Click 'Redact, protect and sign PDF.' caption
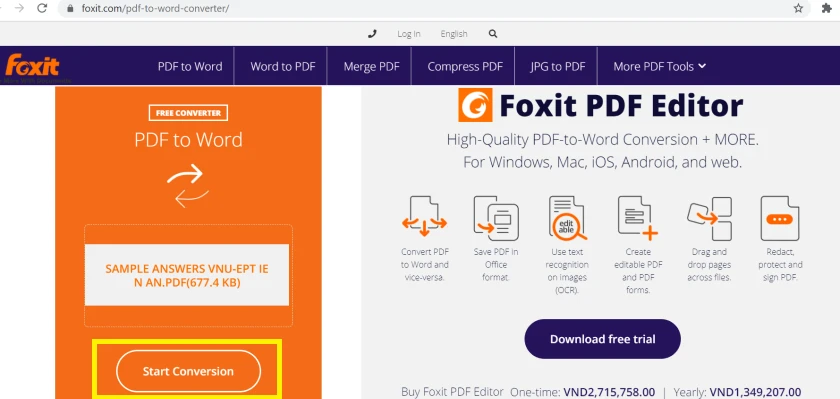The width and height of the screenshot is (840, 399). 780,265
